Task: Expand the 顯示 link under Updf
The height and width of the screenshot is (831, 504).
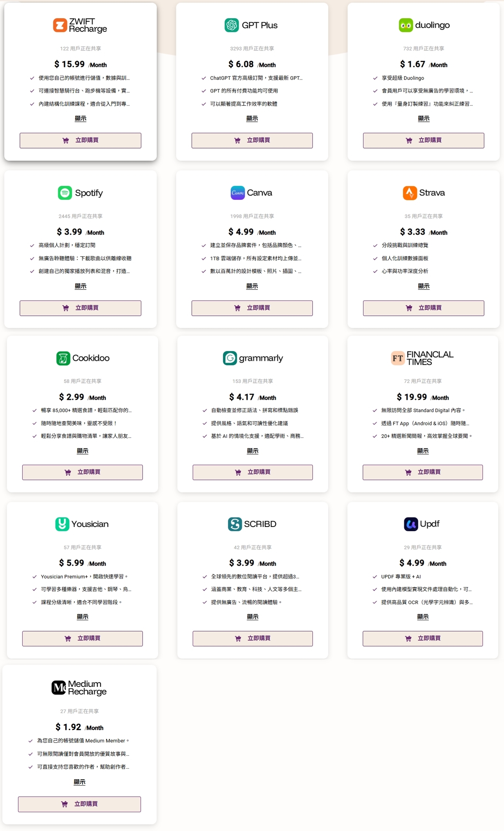Action: 423,617
